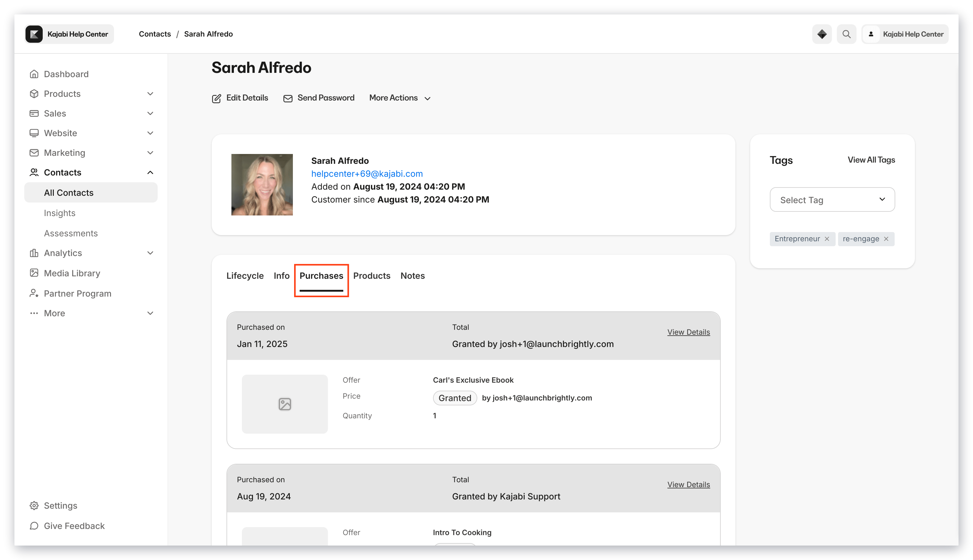This screenshot has height=560, width=973.
Task: Open the More Actions dropdown
Action: tap(400, 98)
